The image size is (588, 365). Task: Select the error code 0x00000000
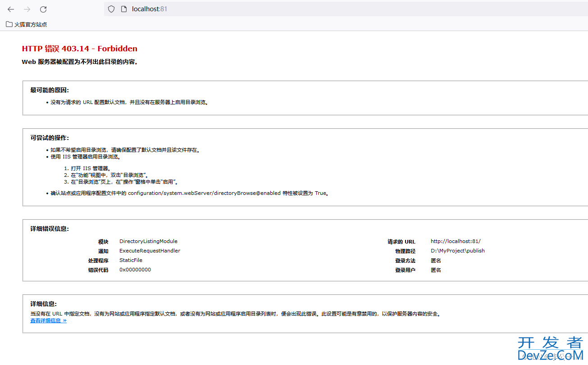coord(135,270)
